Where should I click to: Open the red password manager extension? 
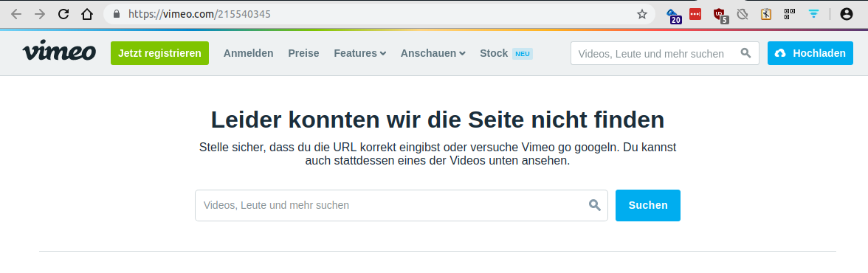pyautogui.click(x=695, y=15)
